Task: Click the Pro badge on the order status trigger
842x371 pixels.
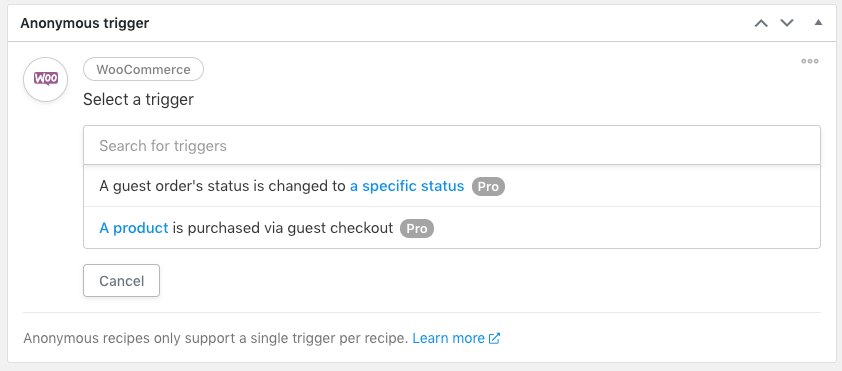Action: pos(488,187)
